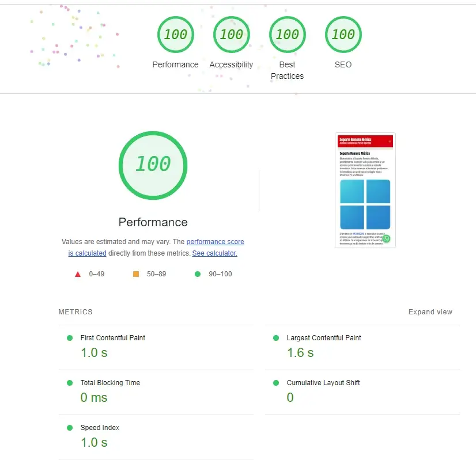
Task: Expand view for the metrics section
Action: click(430, 312)
